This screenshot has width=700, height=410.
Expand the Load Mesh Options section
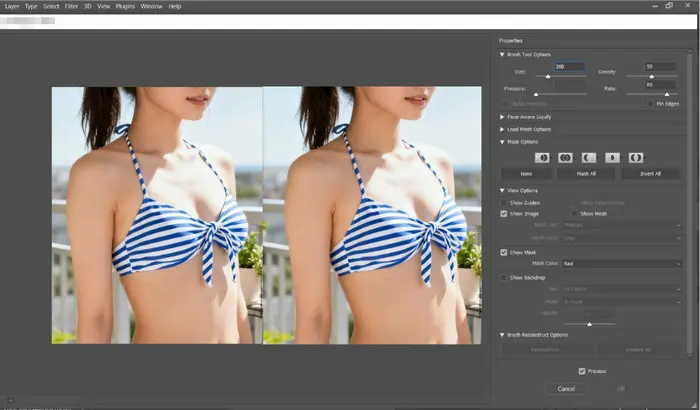pyautogui.click(x=502, y=130)
